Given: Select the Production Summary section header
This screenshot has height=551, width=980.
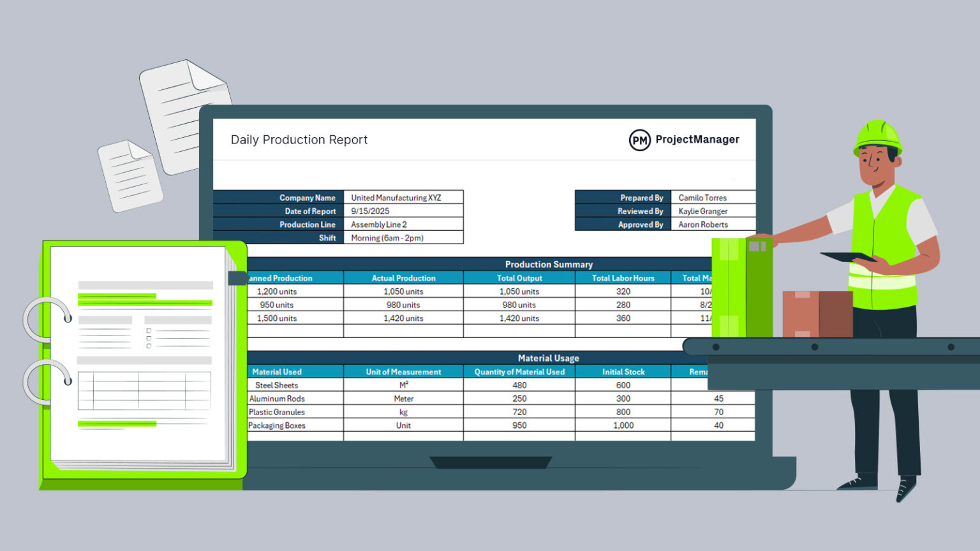Looking at the screenshot, I should point(549,264).
